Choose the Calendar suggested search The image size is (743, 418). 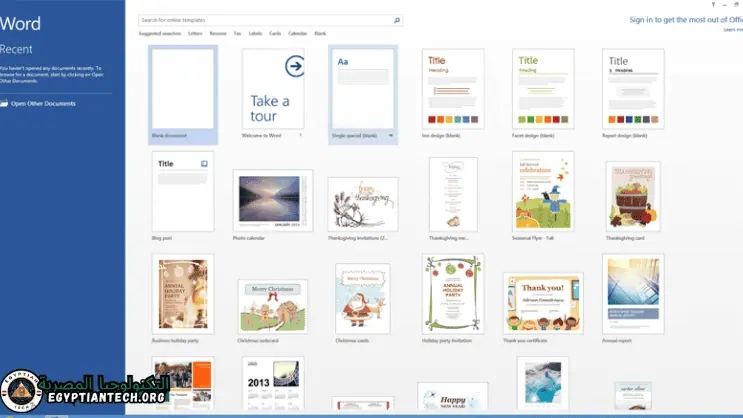pos(297,34)
